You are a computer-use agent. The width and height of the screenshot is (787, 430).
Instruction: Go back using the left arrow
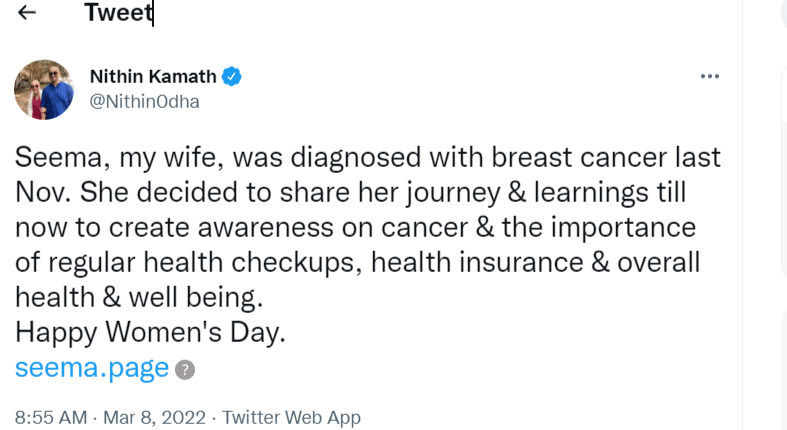[27, 13]
